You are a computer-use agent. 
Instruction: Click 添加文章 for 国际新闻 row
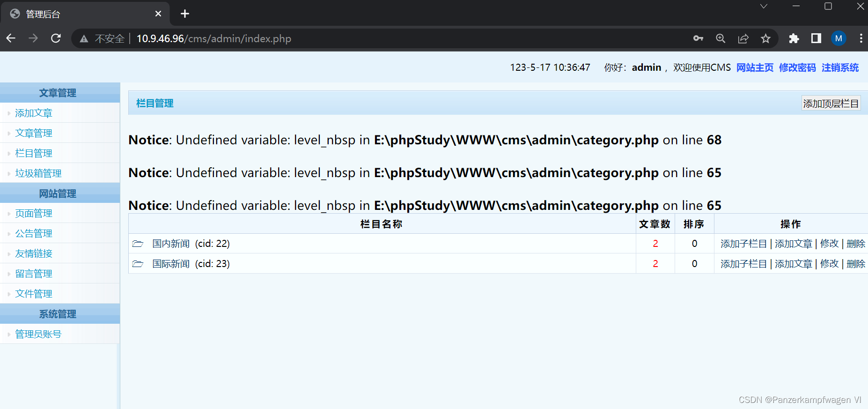pos(794,264)
